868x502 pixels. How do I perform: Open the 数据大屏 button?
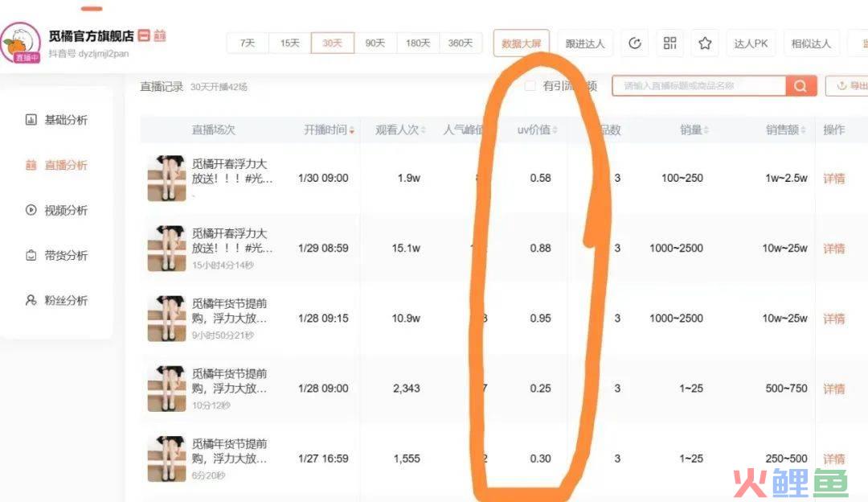[x=522, y=43]
